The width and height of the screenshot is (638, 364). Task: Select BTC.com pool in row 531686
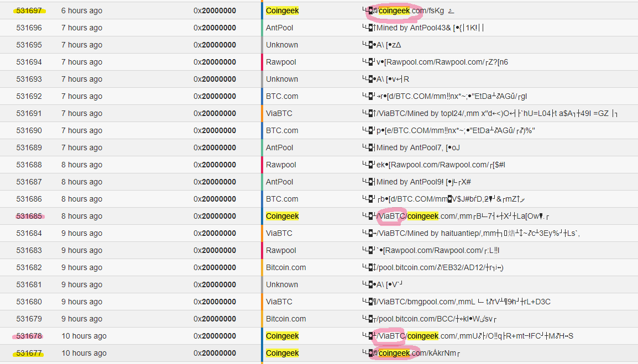[x=282, y=199]
